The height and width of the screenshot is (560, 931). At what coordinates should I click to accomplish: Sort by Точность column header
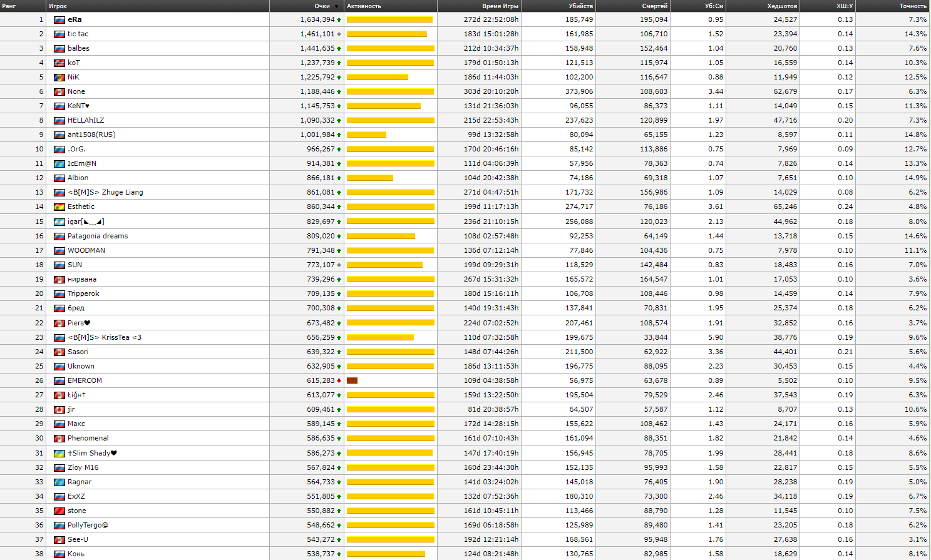point(912,6)
